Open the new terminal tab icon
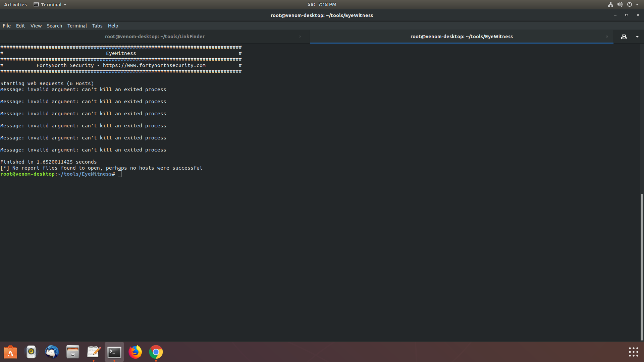The height and width of the screenshot is (362, 644). click(x=624, y=37)
